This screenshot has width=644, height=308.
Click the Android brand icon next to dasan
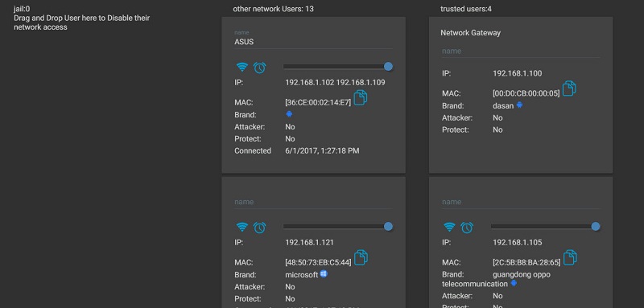519,105
